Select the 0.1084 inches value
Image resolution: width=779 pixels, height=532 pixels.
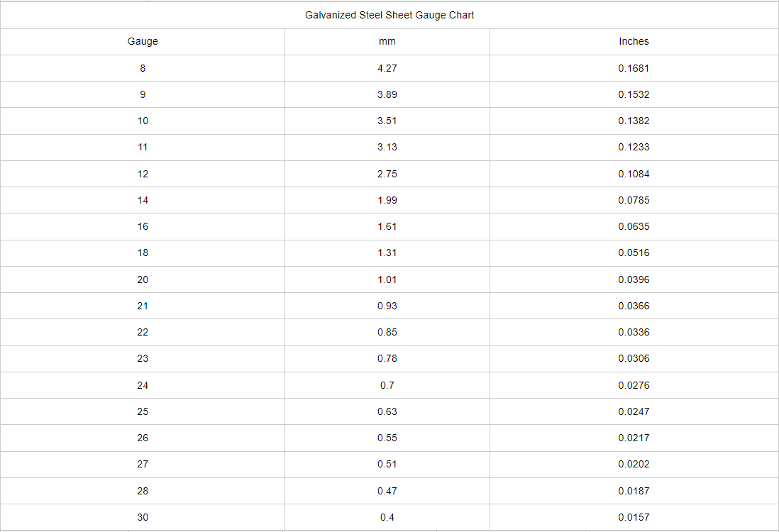coord(634,174)
